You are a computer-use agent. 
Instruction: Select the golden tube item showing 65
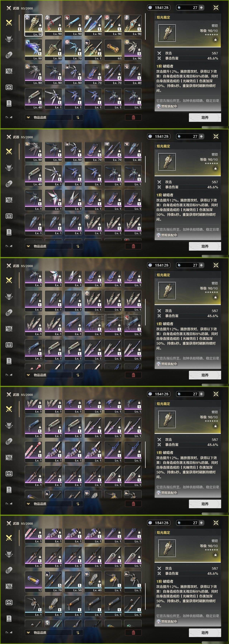pos(113,50)
